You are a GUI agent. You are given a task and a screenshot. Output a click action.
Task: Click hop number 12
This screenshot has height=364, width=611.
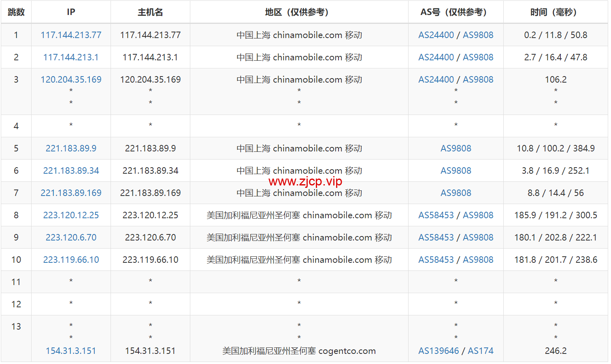pos(16,304)
